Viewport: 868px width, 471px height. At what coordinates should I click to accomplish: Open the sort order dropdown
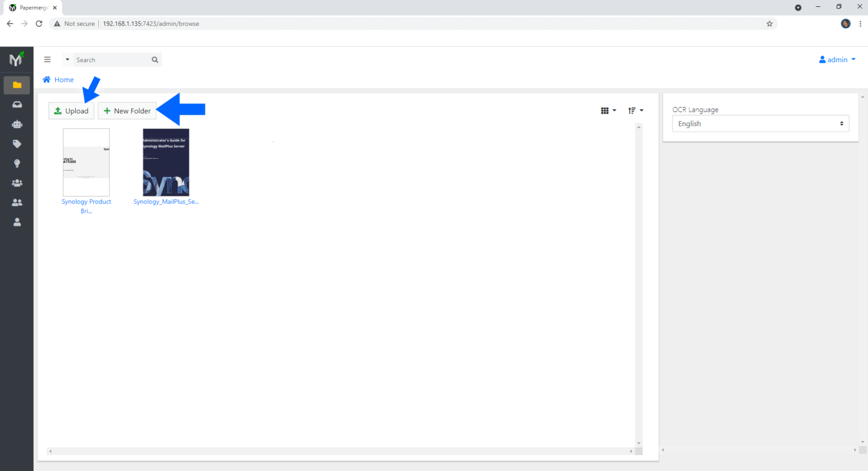pyautogui.click(x=635, y=110)
